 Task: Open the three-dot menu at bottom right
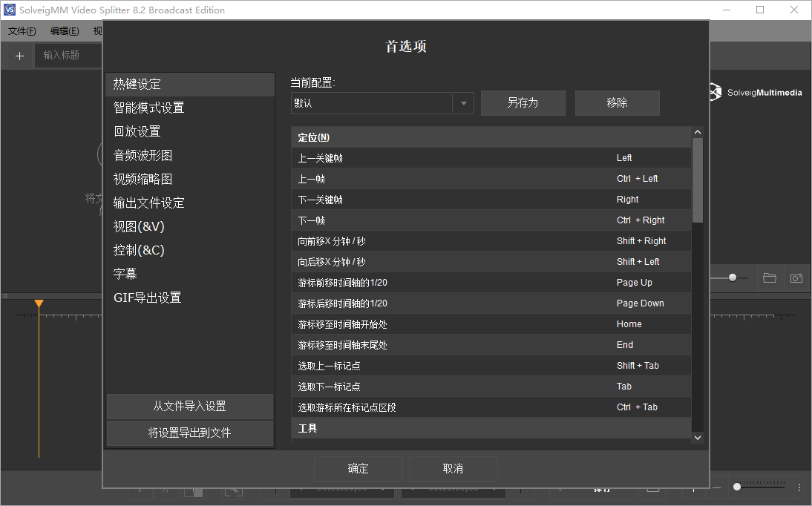click(x=799, y=487)
